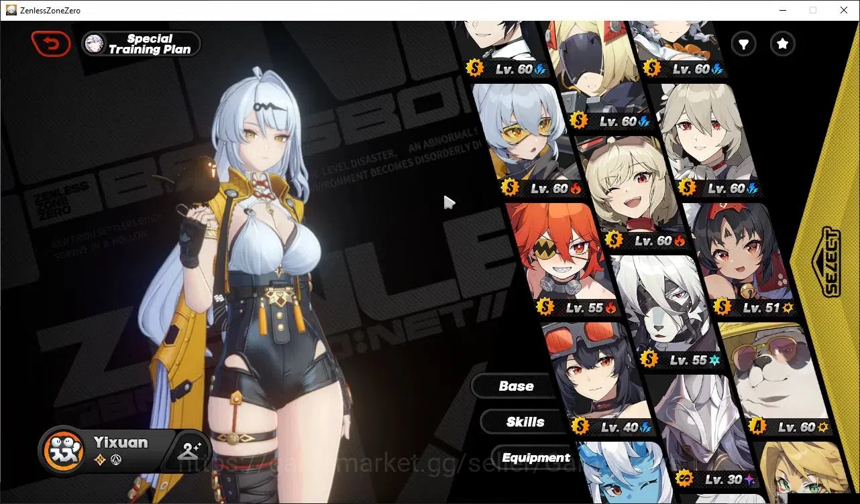Close the ZenlessZoneZero window
The height and width of the screenshot is (504, 860).
tap(844, 10)
